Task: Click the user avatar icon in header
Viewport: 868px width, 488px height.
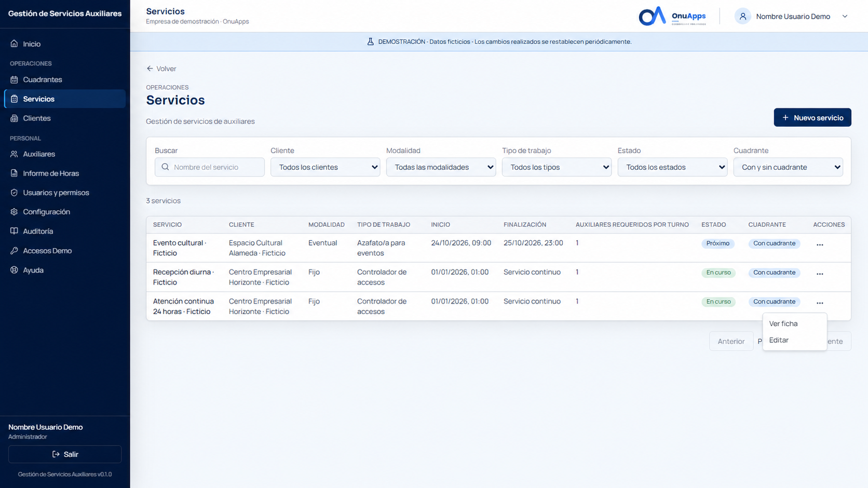Action: coord(743,16)
